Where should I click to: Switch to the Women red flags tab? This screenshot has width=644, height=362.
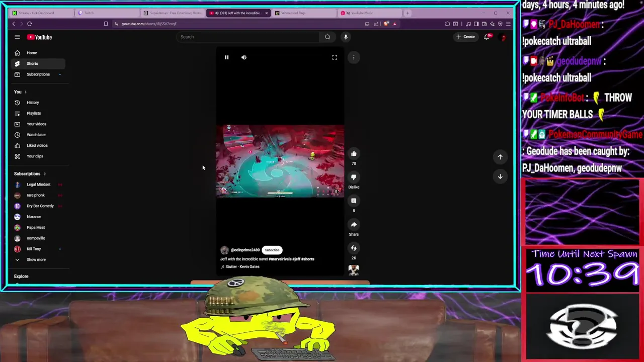(304, 13)
